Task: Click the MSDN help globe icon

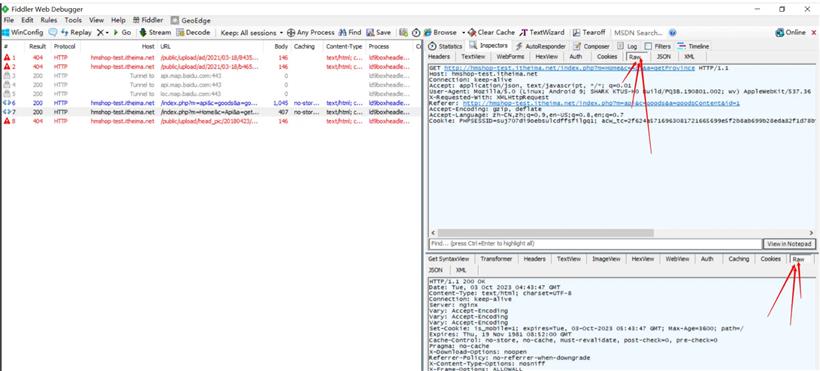Action: (x=673, y=32)
